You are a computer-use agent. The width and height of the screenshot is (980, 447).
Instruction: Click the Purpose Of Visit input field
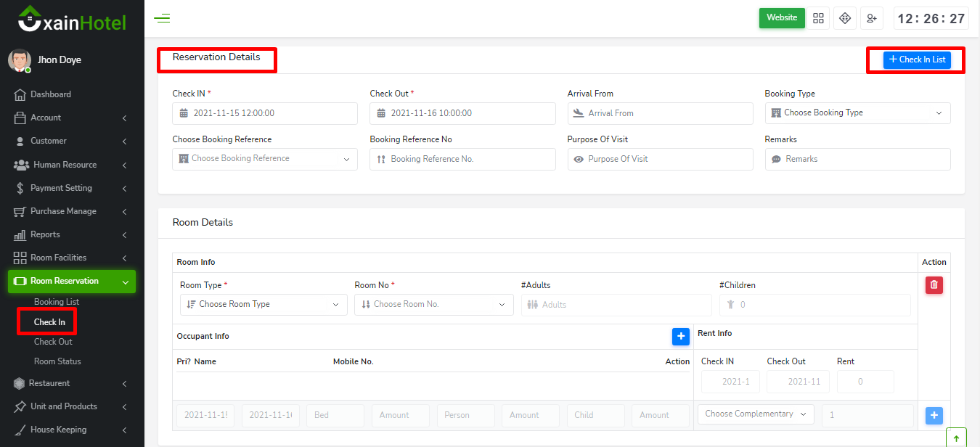(660, 159)
